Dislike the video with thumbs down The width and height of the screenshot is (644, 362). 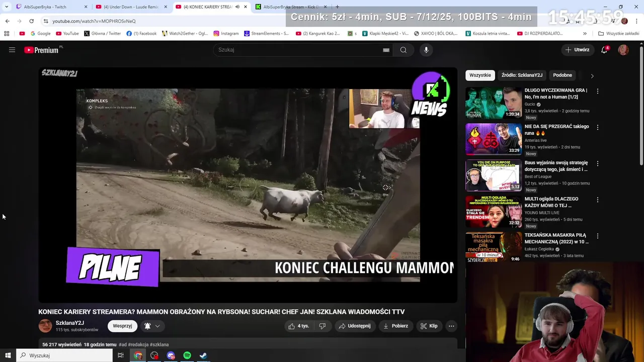pyautogui.click(x=323, y=326)
